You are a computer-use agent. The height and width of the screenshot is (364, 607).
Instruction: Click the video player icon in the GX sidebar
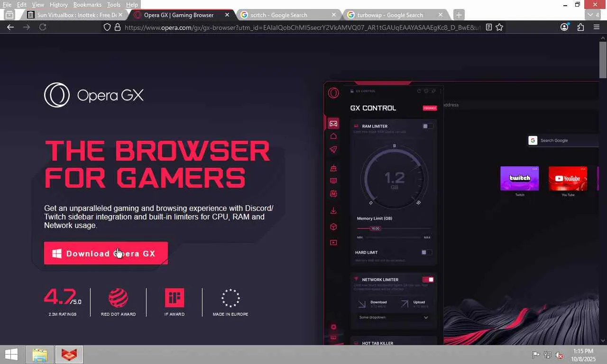pyautogui.click(x=333, y=243)
